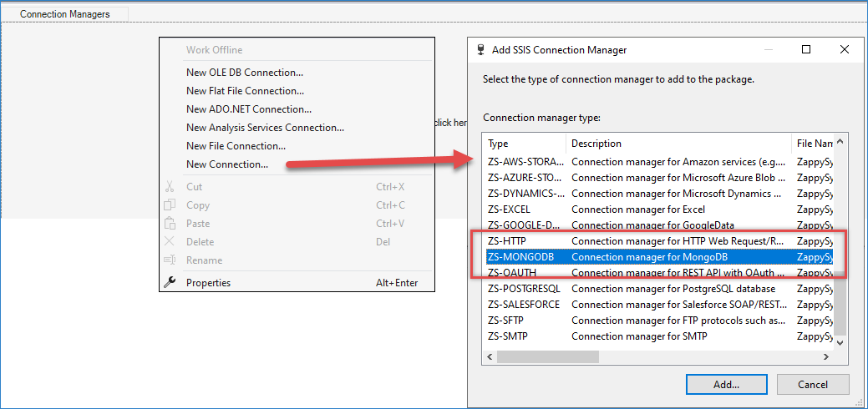Click the Rename icon in context menu
This screenshot has height=409, width=868.
click(170, 260)
